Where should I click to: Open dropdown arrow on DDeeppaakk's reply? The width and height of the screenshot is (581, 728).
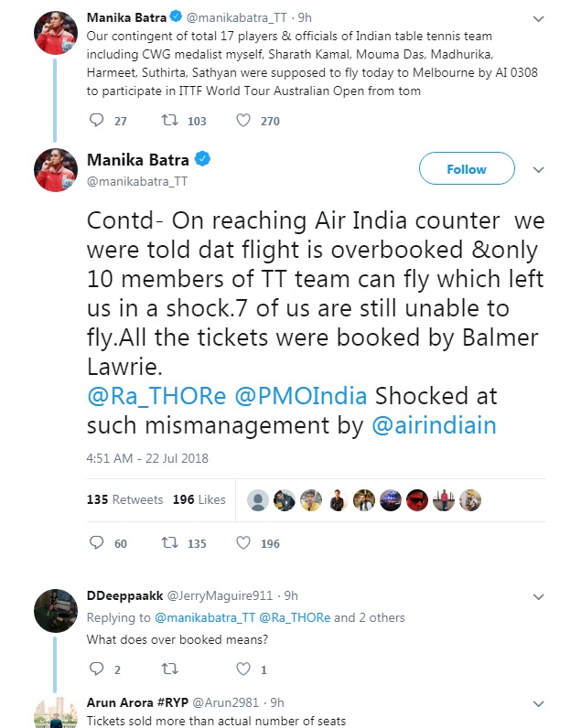click(539, 596)
